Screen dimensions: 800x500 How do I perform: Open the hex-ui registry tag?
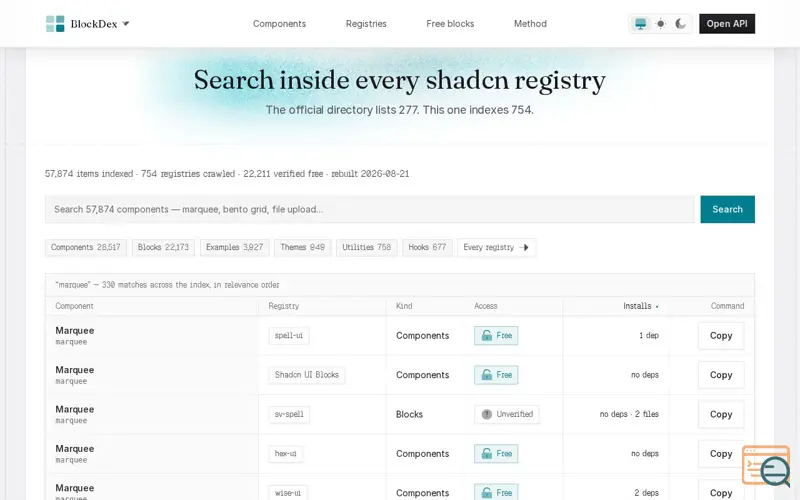[x=285, y=454]
